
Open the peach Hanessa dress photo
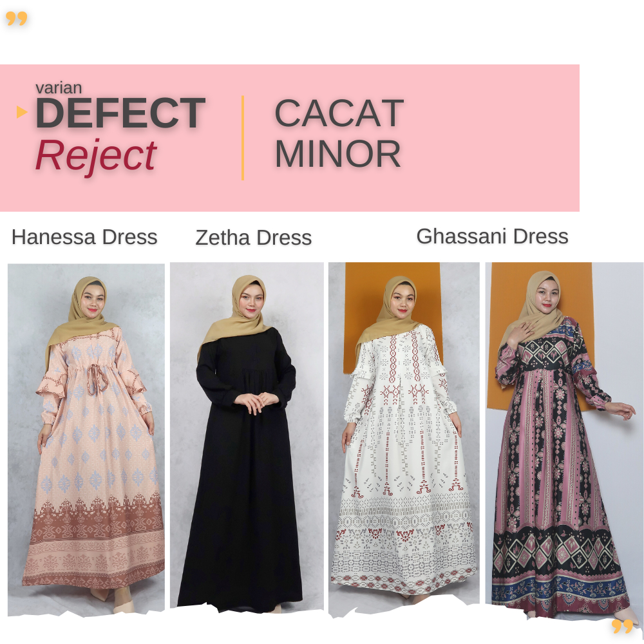[x=86, y=439]
